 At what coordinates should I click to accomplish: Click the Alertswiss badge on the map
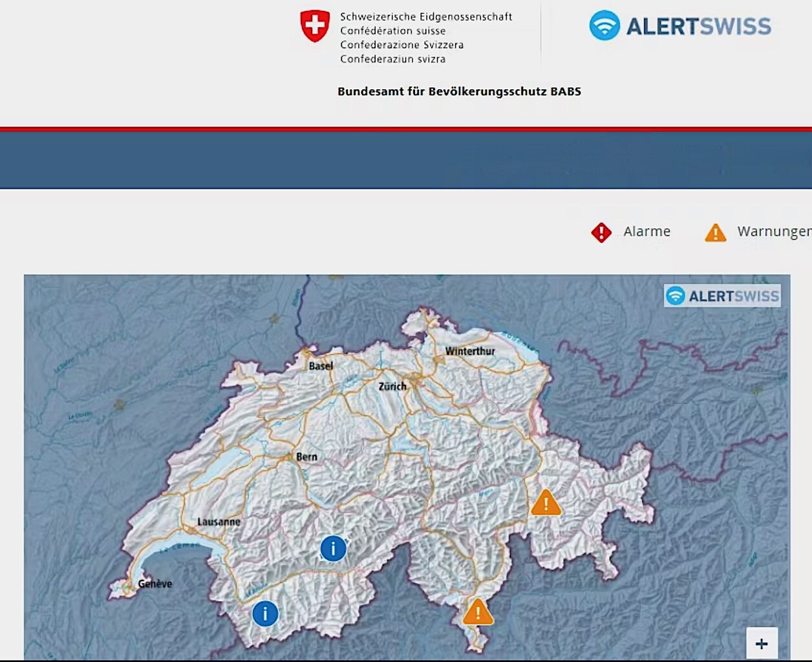click(722, 295)
